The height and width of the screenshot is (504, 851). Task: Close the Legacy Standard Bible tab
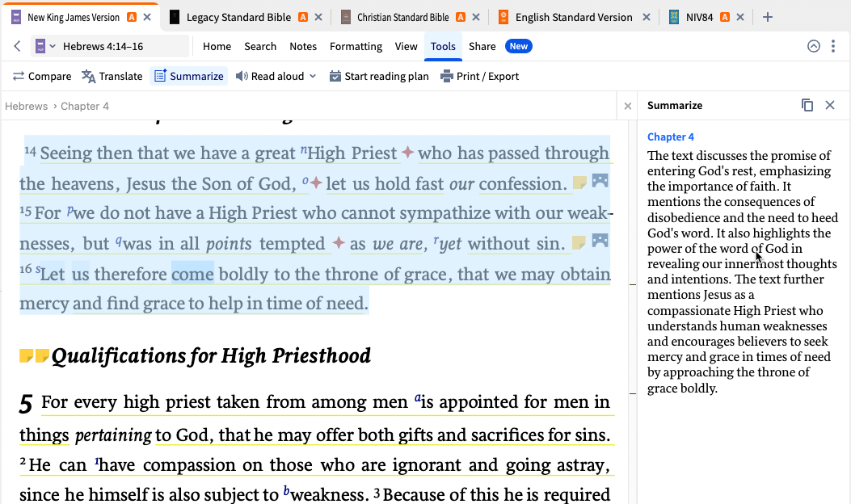coord(318,17)
